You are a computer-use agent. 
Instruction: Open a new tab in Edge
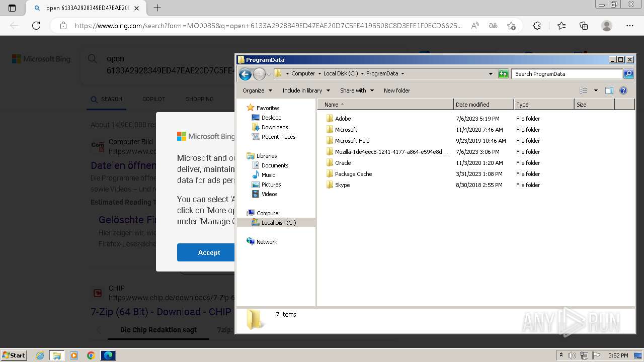point(157,8)
